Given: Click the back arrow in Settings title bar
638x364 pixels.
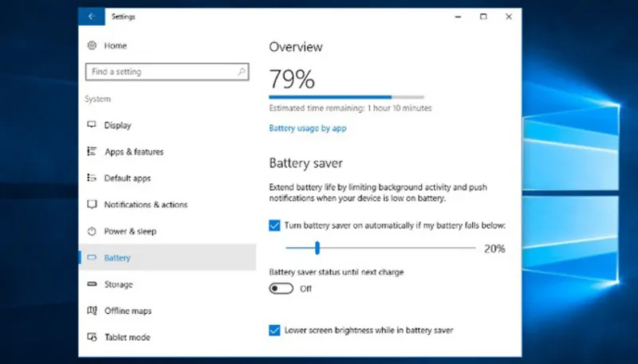Looking at the screenshot, I should 92,17.
